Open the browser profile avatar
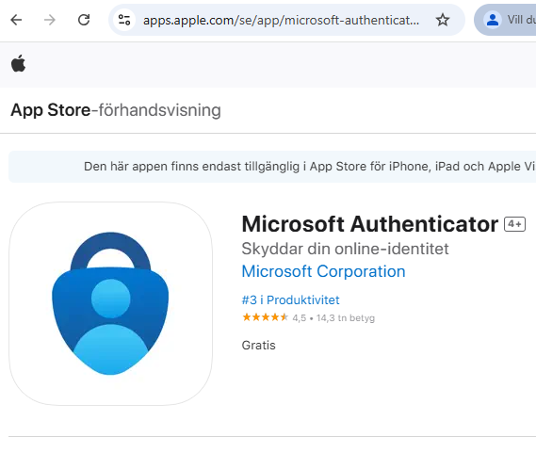 pyautogui.click(x=492, y=20)
